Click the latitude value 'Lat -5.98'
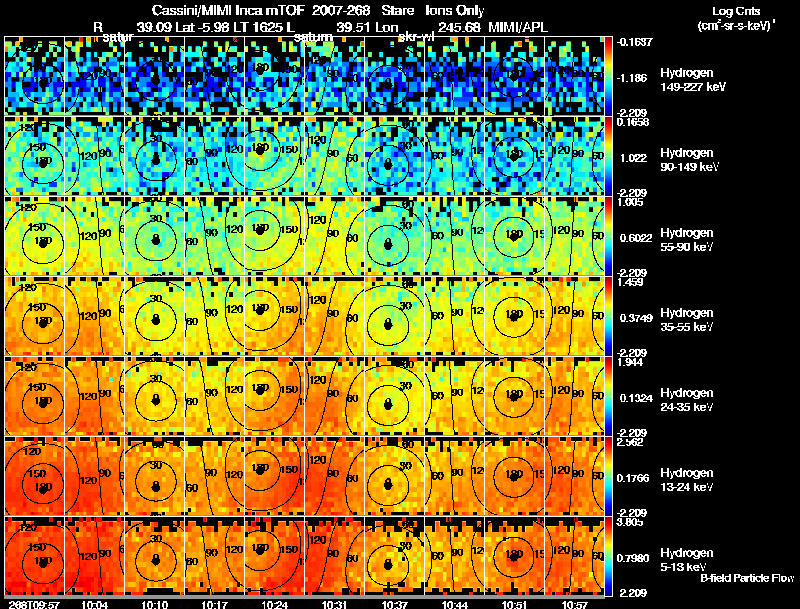Viewport: 800px width, 609px height. coord(202,28)
